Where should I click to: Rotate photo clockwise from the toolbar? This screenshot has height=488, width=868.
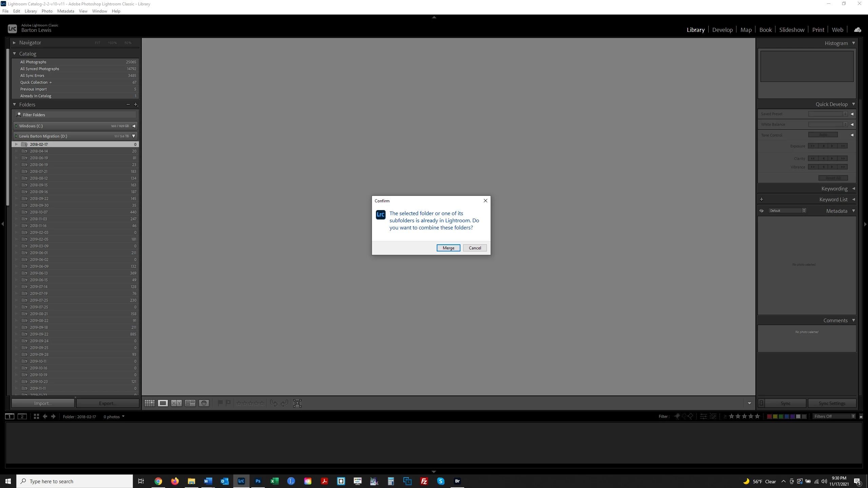pyautogui.click(x=284, y=403)
